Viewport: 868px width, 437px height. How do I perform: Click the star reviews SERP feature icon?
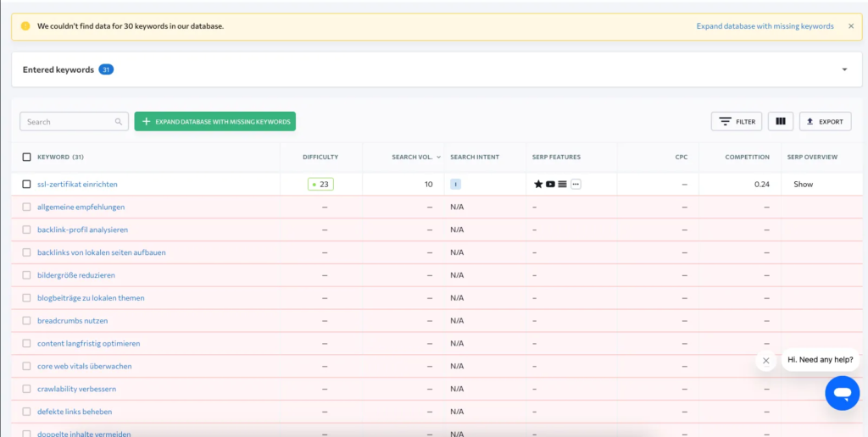coord(538,185)
